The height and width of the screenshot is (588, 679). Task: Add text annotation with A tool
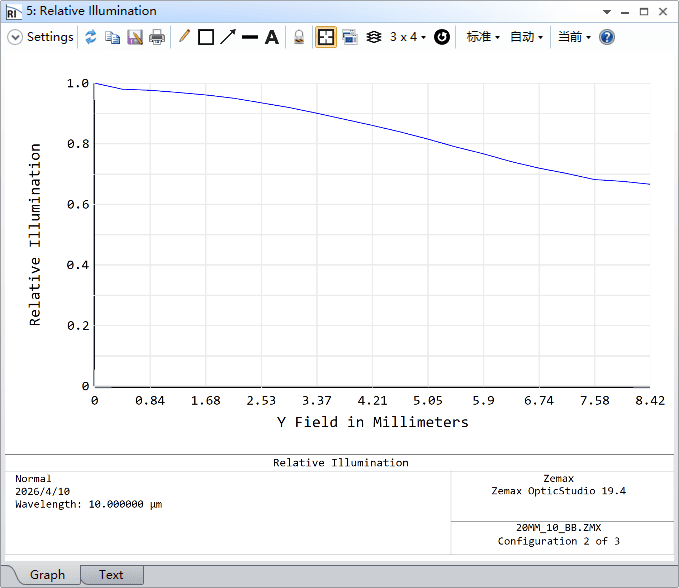coord(271,37)
